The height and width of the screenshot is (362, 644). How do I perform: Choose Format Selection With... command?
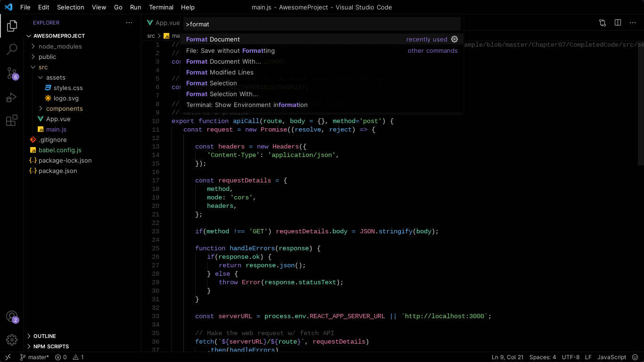322,94
